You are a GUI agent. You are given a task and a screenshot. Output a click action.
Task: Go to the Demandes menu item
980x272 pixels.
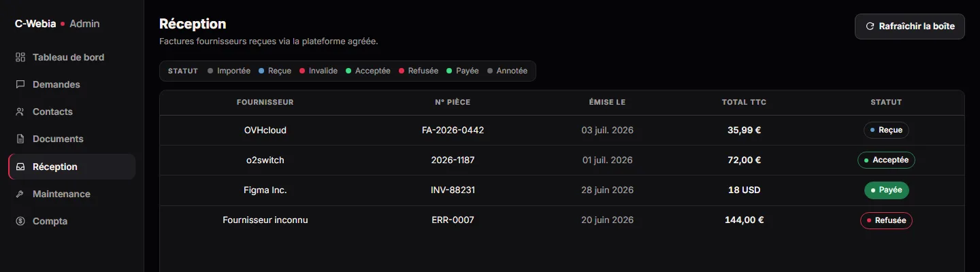[x=71, y=84]
